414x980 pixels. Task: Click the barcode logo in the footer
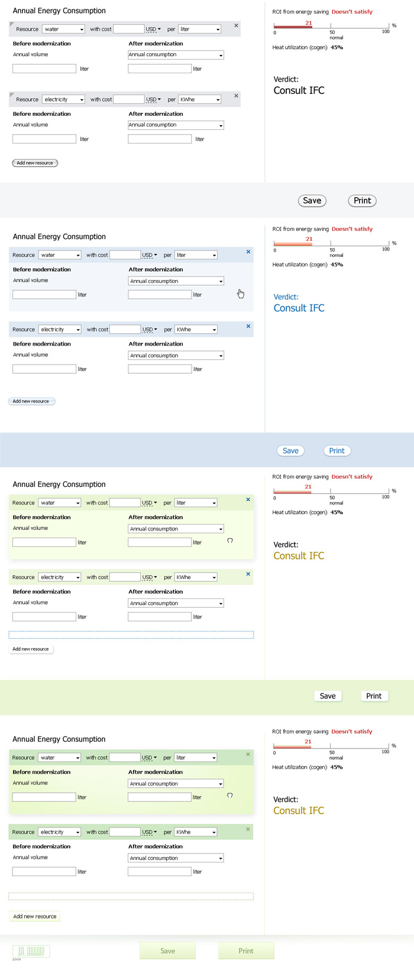tap(31, 951)
